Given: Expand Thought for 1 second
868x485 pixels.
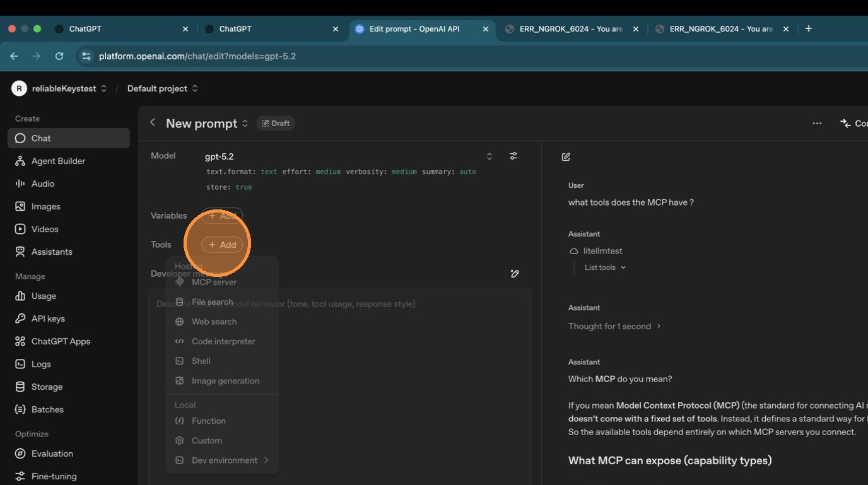Looking at the screenshot, I should pos(614,326).
